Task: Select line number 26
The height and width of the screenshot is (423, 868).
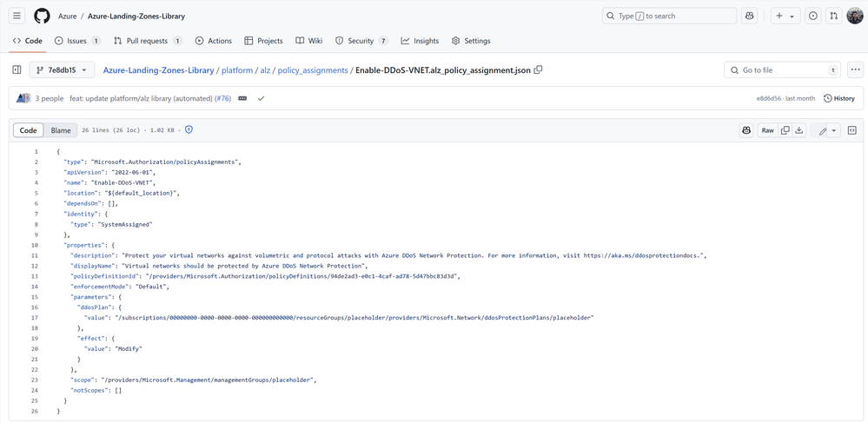Action: click(36, 412)
